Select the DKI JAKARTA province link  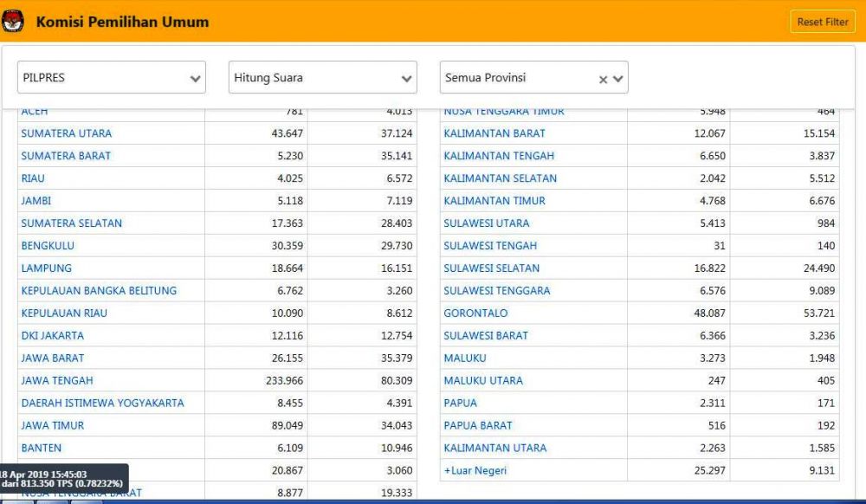tap(53, 336)
